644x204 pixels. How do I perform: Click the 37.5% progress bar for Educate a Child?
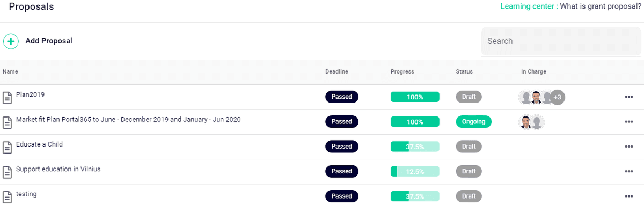pos(415,147)
